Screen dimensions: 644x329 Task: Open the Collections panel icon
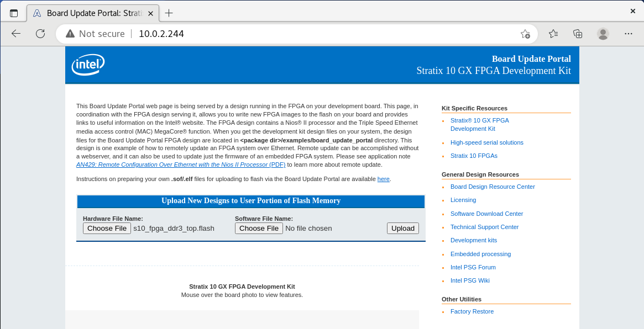tap(578, 34)
